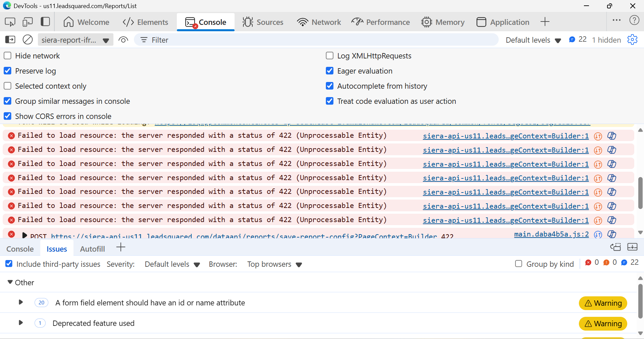Click first siera-api-us11 error source link

505,136
